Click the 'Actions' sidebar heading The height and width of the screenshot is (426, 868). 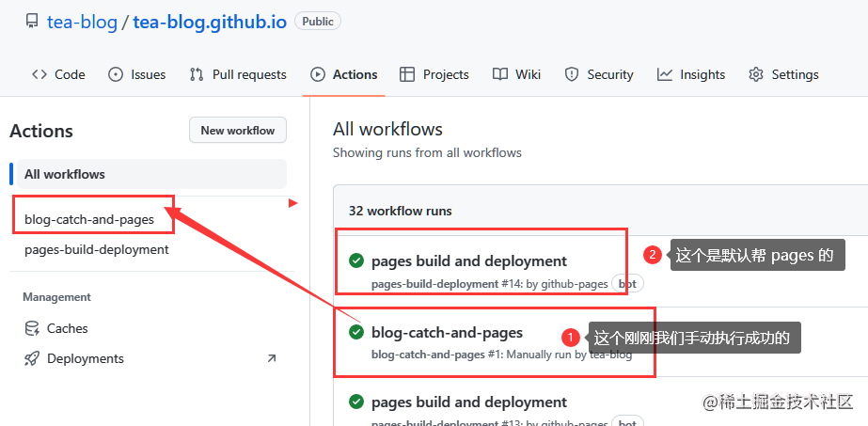pos(41,131)
